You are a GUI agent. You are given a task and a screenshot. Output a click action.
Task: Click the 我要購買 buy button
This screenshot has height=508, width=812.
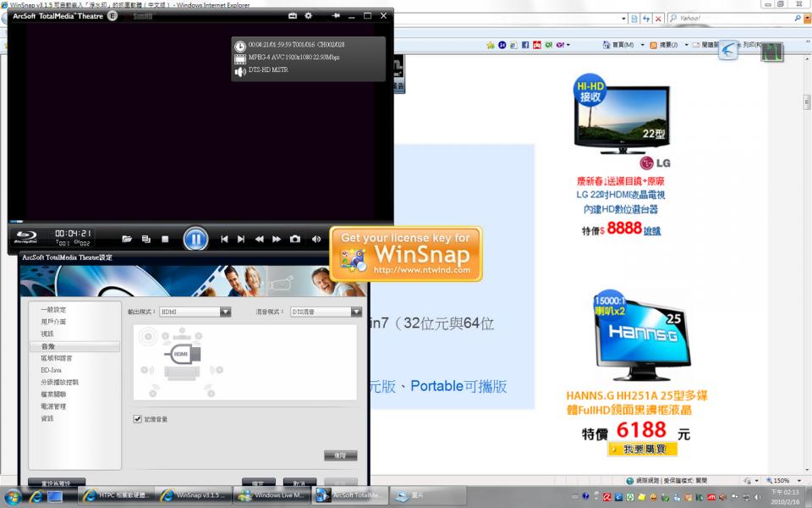642,449
